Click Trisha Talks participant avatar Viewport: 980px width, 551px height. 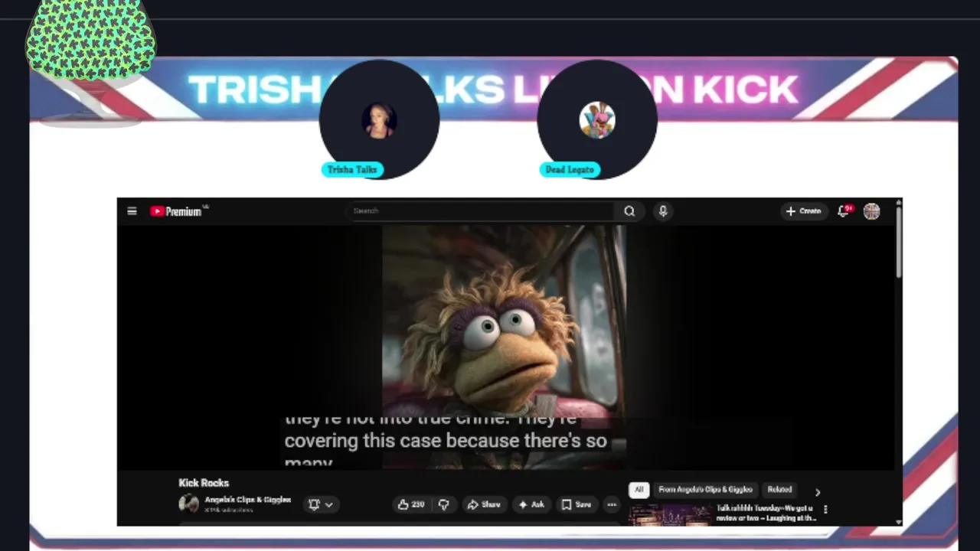click(379, 120)
